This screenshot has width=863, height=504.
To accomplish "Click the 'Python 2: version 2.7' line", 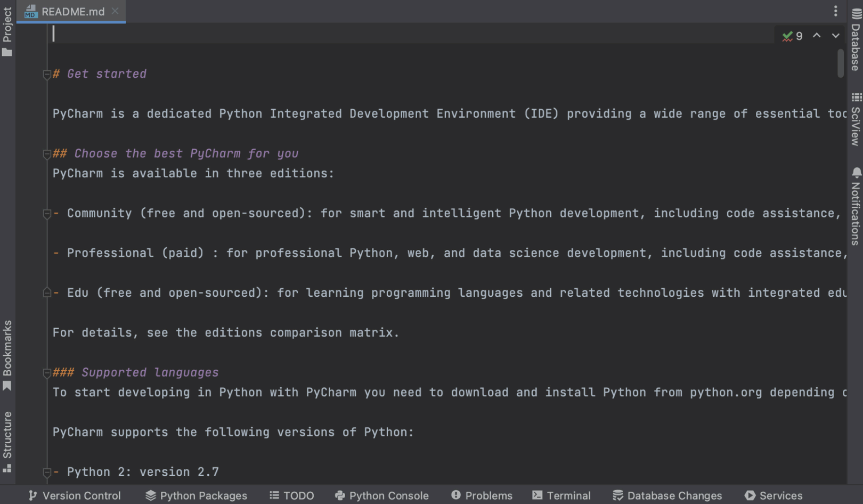I will (136, 472).
